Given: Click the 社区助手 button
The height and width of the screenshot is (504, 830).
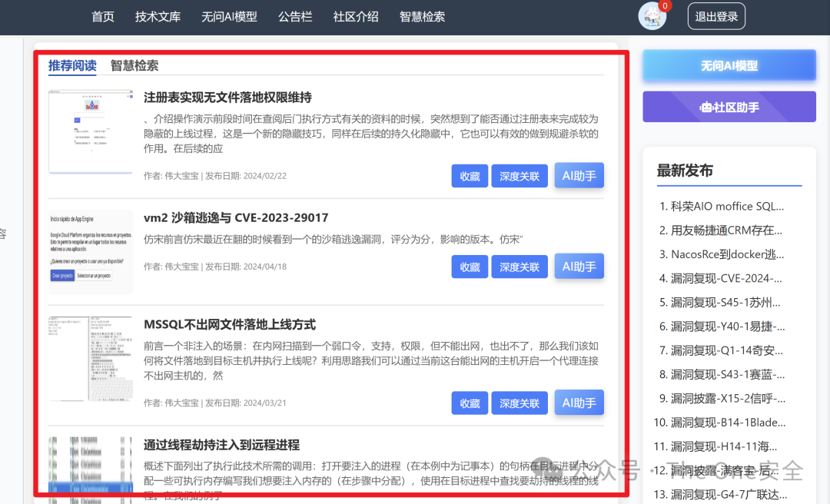Looking at the screenshot, I should [729, 107].
